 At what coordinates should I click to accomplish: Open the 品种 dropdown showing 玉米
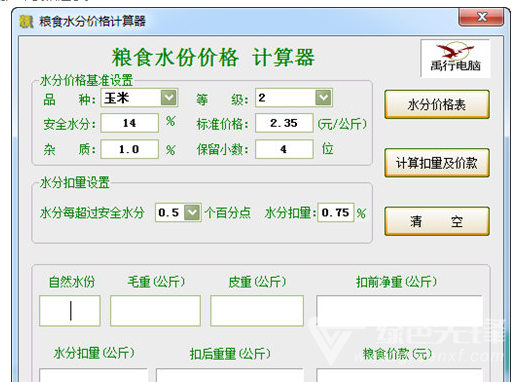[x=139, y=98]
